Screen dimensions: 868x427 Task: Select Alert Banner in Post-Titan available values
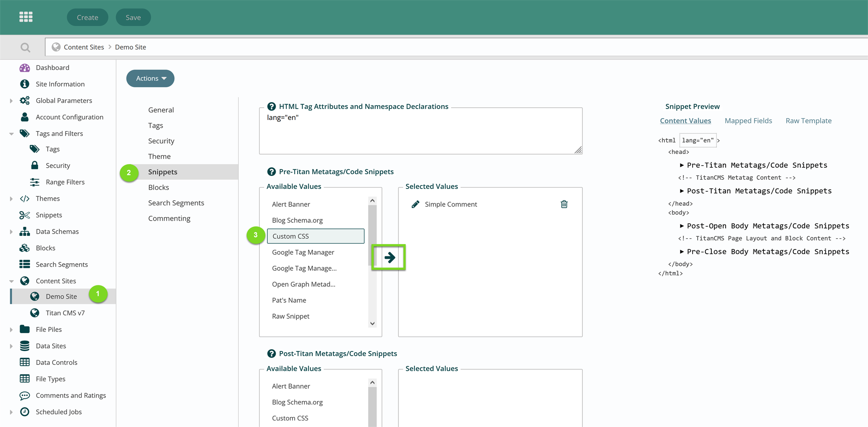tap(291, 386)
